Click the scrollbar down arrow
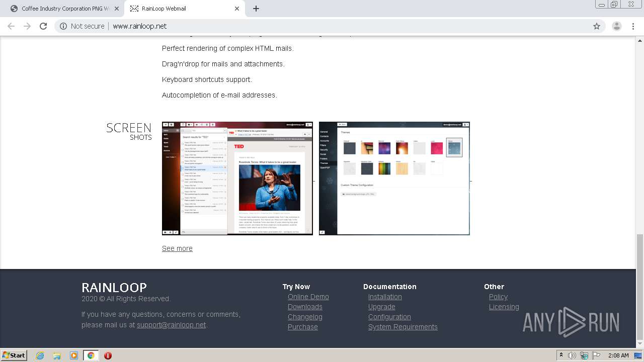The width and height of the screenshot is (644, 362). [x=639, y=343]
